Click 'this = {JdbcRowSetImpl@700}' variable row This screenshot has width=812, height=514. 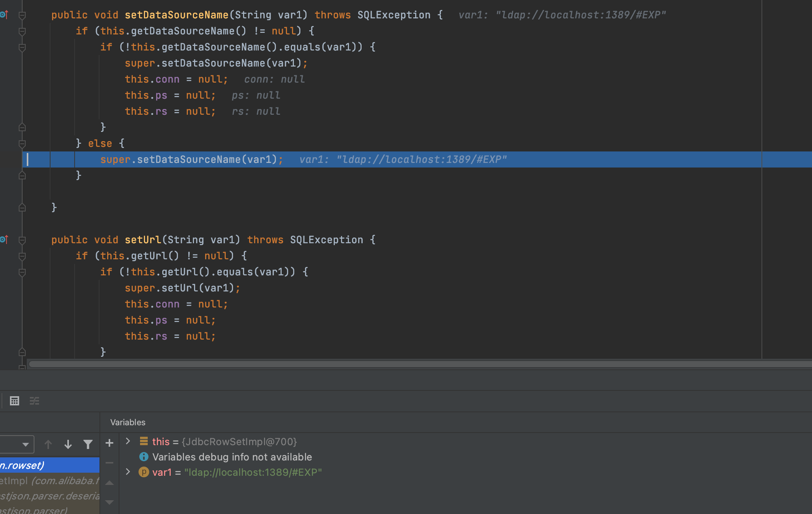pos(225,441)
